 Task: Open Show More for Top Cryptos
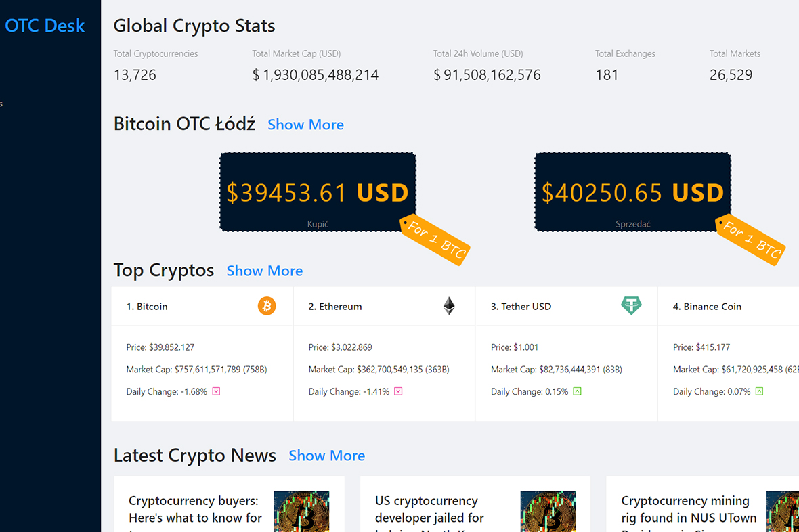pyautogui.click(x=264, y=271)
